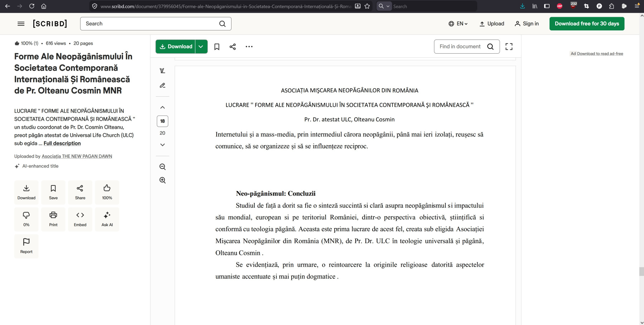Open the share icon in document toolbar
644x325 pixels.
pos(233,47)
